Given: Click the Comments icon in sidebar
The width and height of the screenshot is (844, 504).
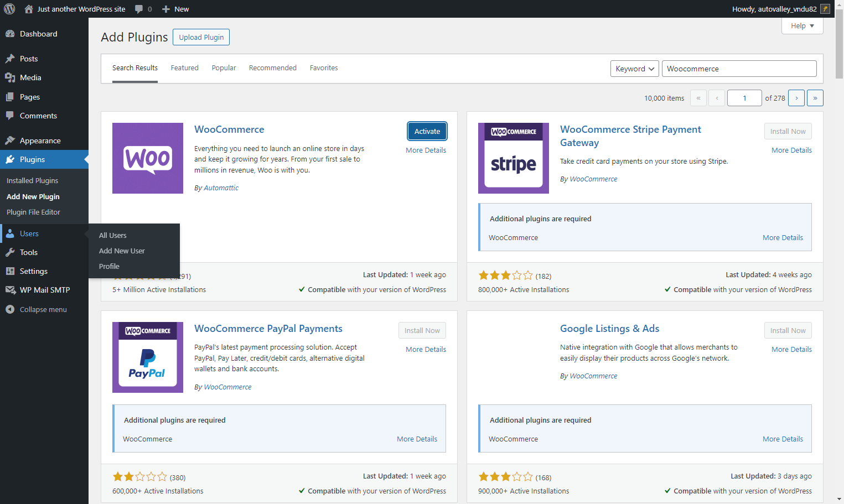Looking at the screenshot, I should pos(10,116).
